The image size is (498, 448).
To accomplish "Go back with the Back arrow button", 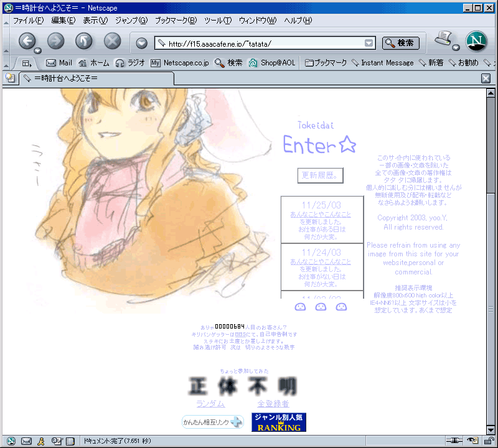I will (27, 41).
